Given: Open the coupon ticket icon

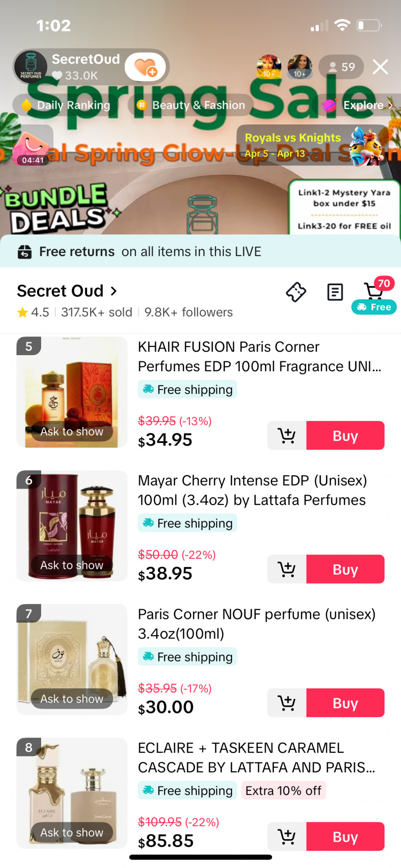Looking at the screenshot, I should pos(296,292).
